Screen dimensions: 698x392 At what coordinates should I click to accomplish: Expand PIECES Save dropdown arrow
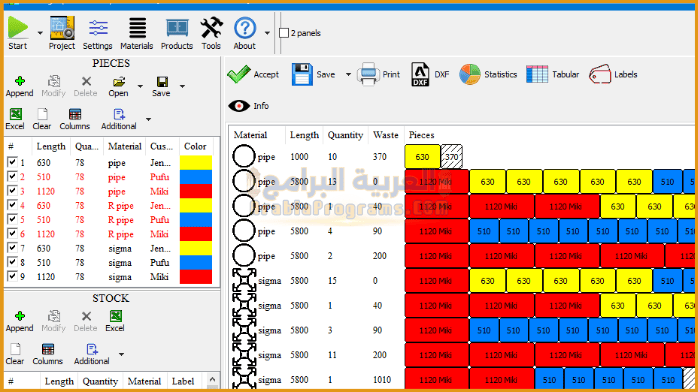coord(183,86)
